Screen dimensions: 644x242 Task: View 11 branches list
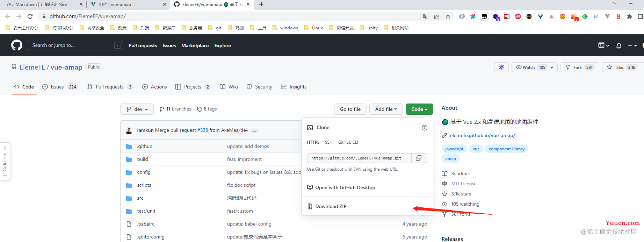[x=175, y=109]
